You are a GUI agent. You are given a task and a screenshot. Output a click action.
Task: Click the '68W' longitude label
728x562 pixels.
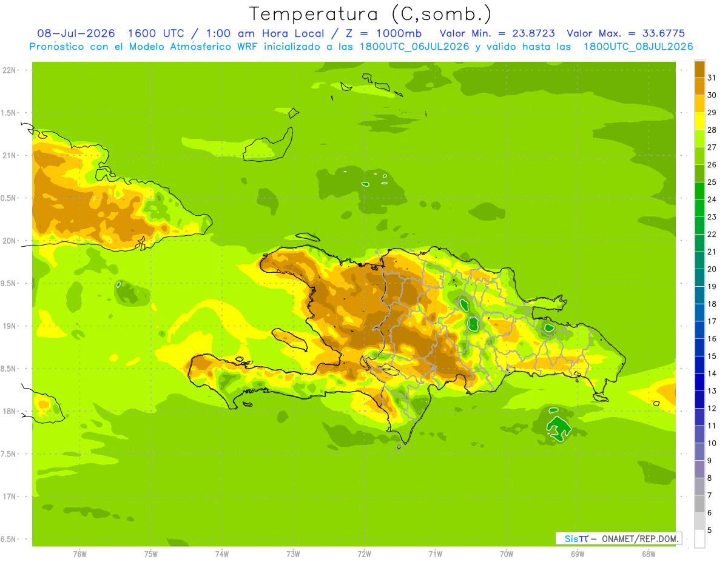(x=649, y=554)
